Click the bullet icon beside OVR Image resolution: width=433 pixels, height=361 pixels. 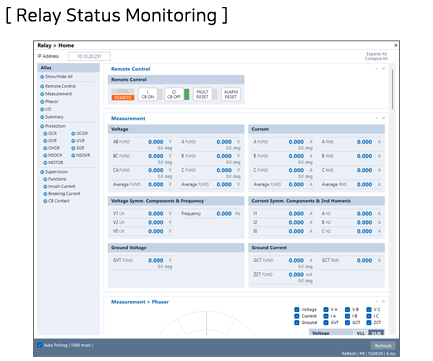tap(45, 141)
